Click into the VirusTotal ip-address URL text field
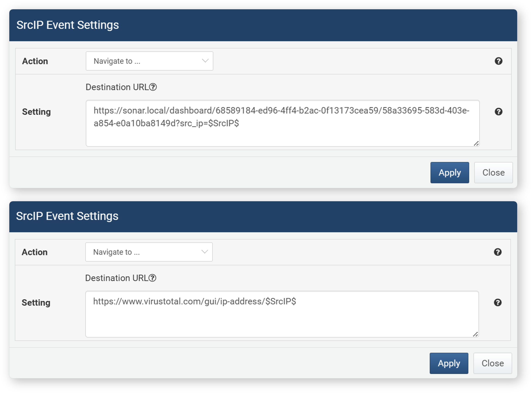 tap(282, 314)
